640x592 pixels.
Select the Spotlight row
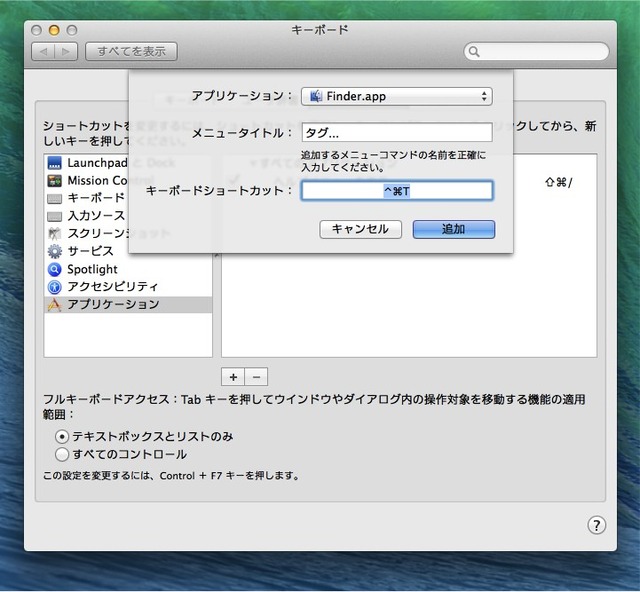128,269
